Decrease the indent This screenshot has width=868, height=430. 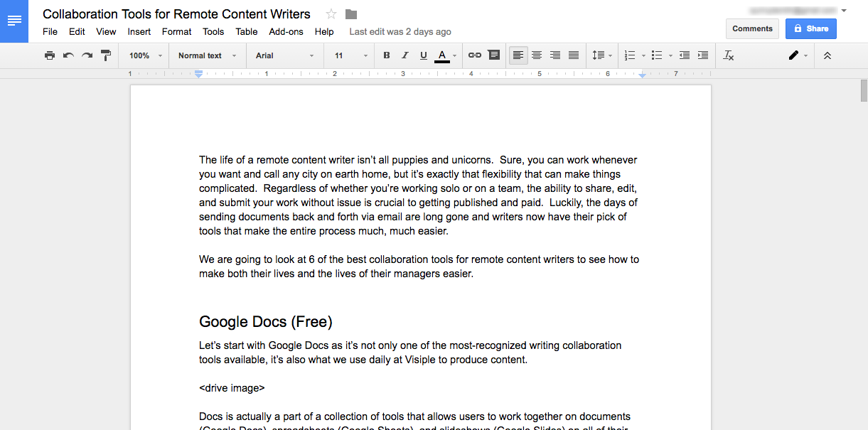pyautogui.click(x=685, y=55)
